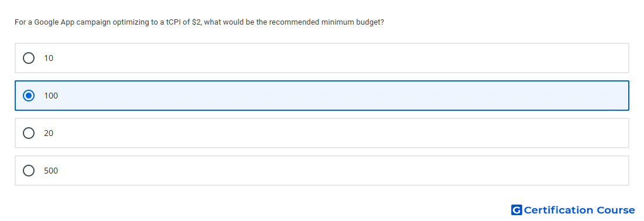Pick the 500 radio button
644x221 pixels.
tap(29, 171)
